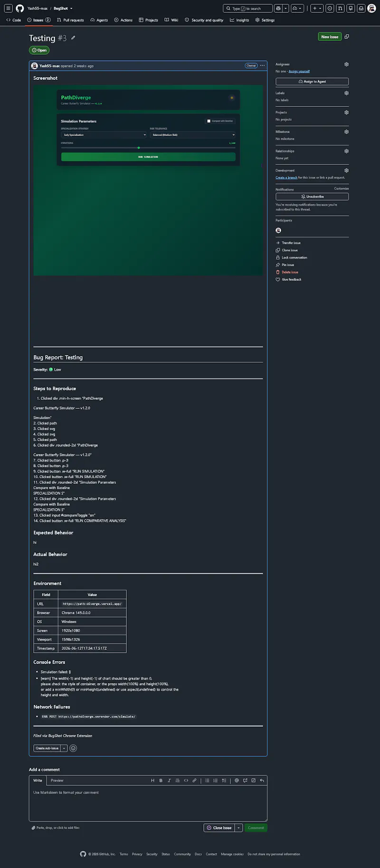Insert numbered list in the comment toolbar
The image size is (380, 868).
coord(216,781)
